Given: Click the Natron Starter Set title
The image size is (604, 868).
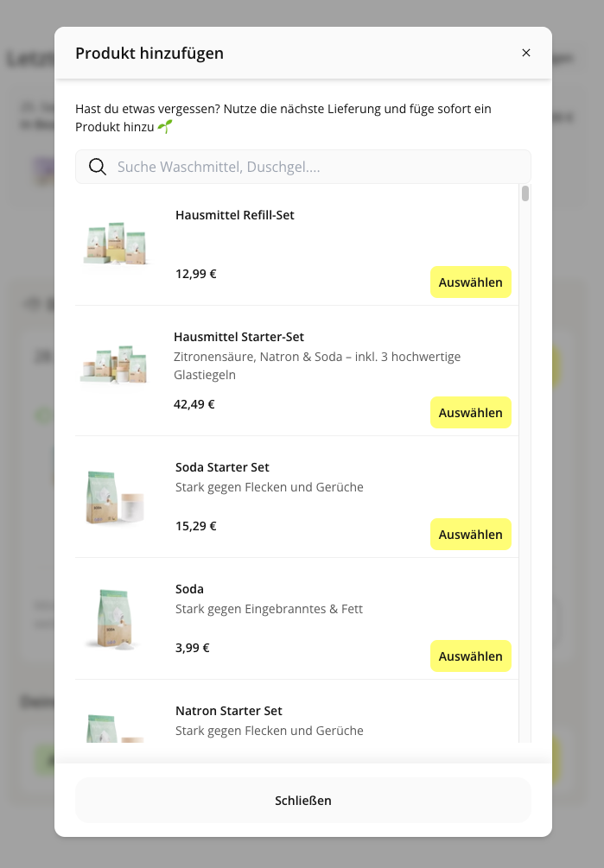Looking at the screenshot, I should (x=229, y=711).
